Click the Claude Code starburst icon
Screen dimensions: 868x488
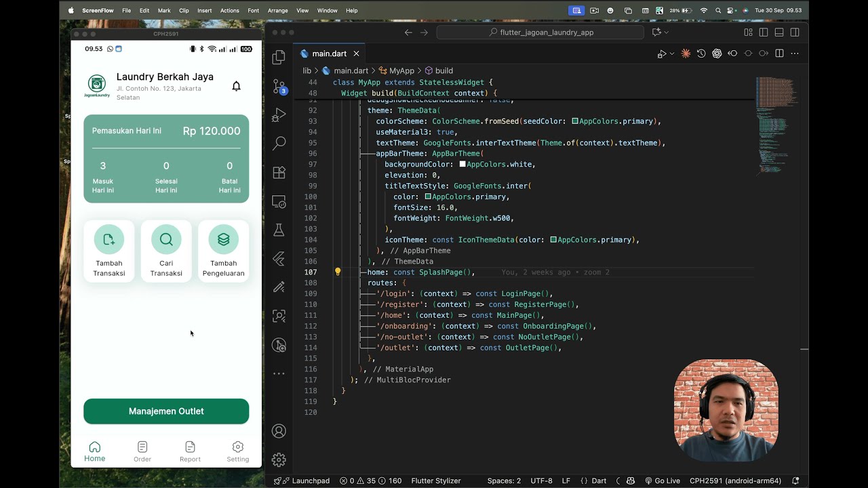[x=686, y=54]
